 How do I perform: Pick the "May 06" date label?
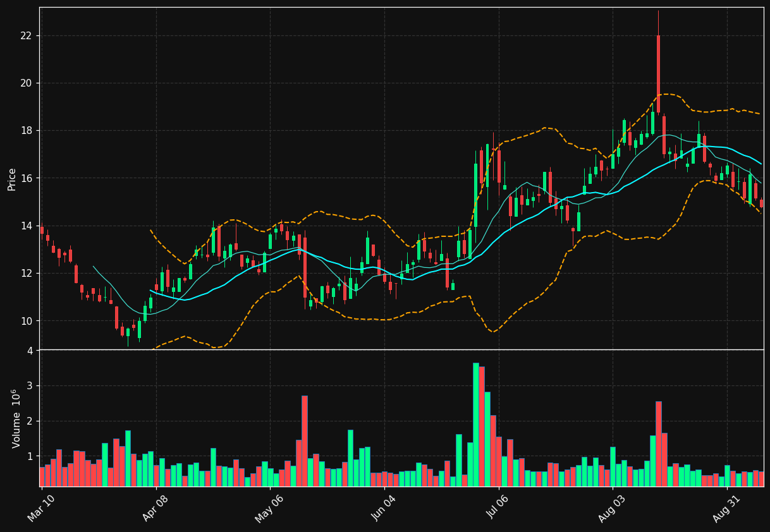click(x=269, y=508)
